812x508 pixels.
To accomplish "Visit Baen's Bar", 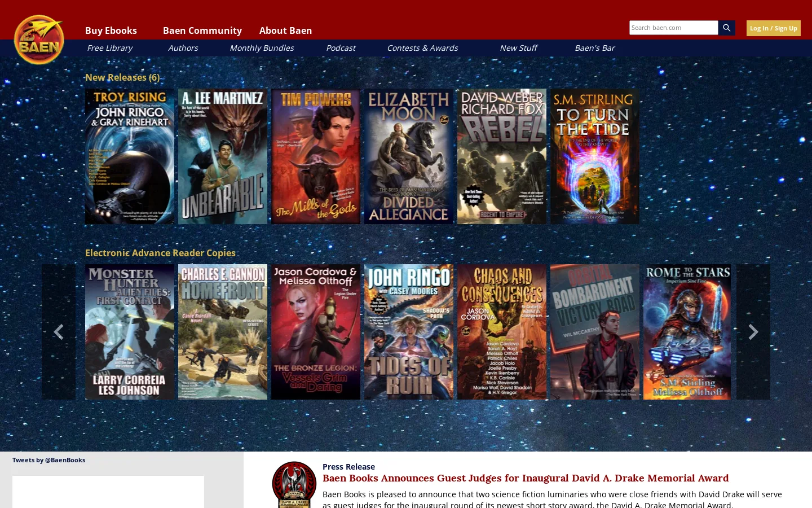I will [x=594, y=48].
